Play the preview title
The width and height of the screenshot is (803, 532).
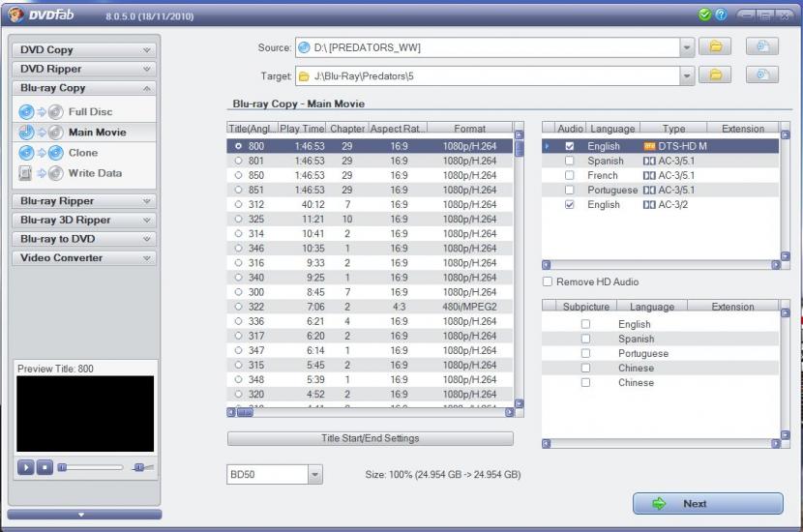25,467
